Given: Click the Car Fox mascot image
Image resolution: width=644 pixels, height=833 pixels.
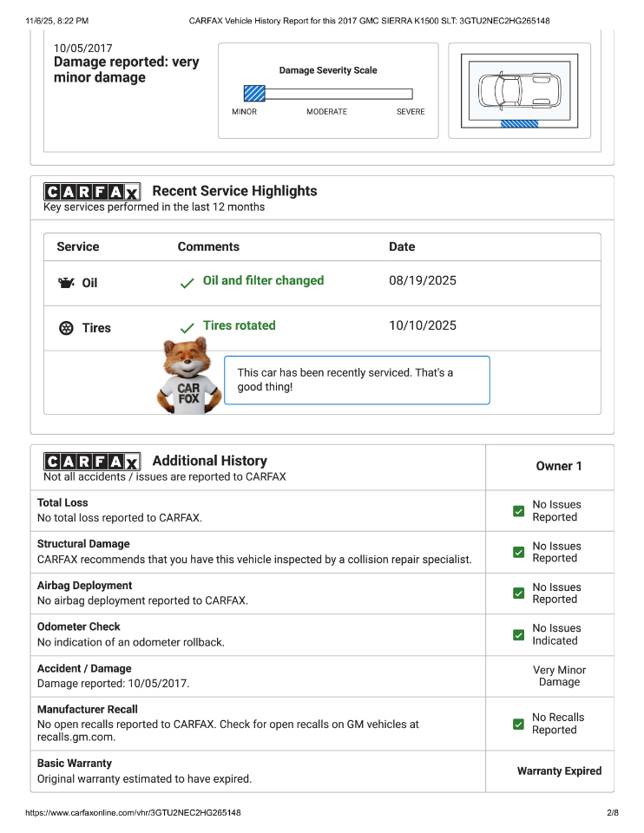Looking at the screenshot, I should 187,376.
